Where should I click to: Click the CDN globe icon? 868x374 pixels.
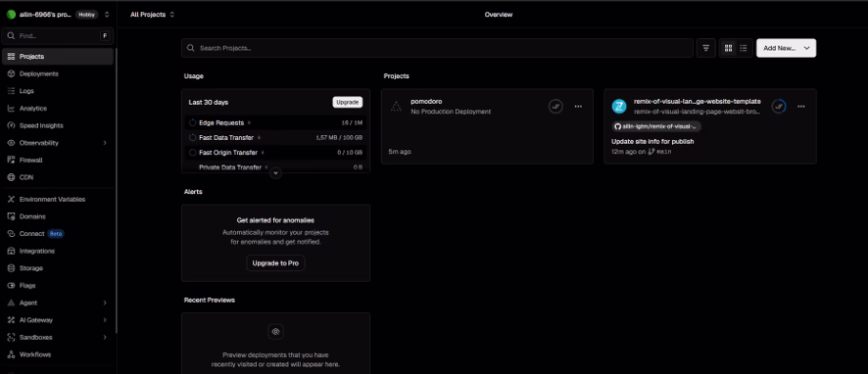(11, 177)
